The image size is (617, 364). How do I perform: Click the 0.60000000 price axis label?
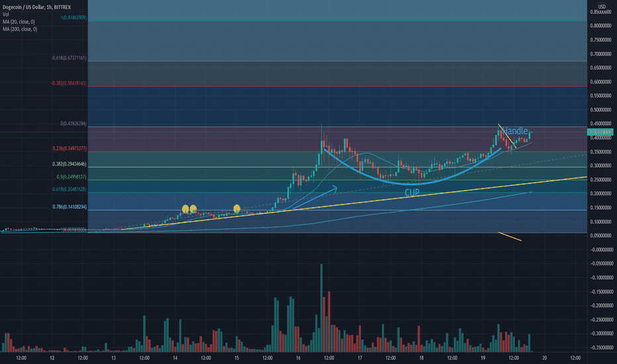coord(601,82)
